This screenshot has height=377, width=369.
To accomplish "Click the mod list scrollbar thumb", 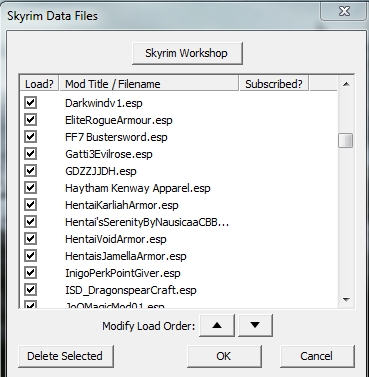I will (x=345, y=140).
